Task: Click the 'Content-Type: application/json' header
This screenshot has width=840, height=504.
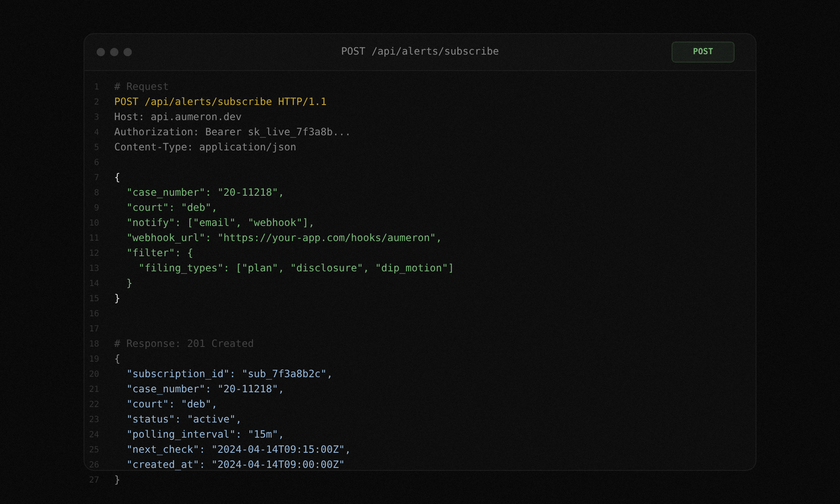Action: click(x=205, y=147)
